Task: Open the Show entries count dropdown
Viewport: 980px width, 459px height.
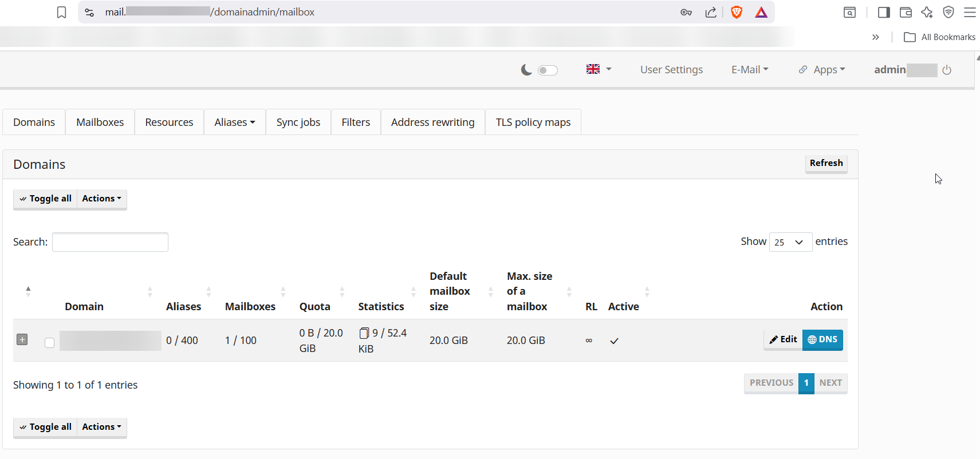Action: click(x=790, y=242)
